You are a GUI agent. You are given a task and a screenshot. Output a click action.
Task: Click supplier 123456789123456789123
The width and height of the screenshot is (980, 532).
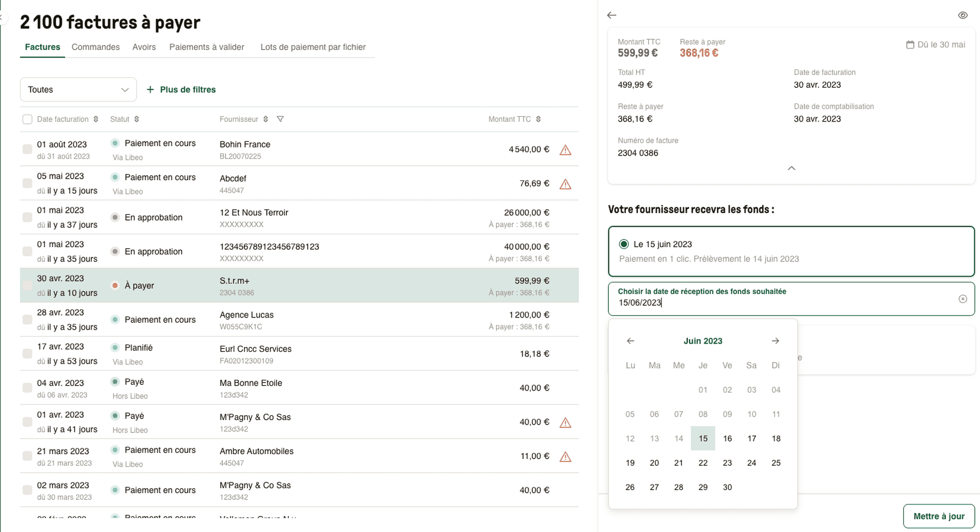tap(269, 247)
